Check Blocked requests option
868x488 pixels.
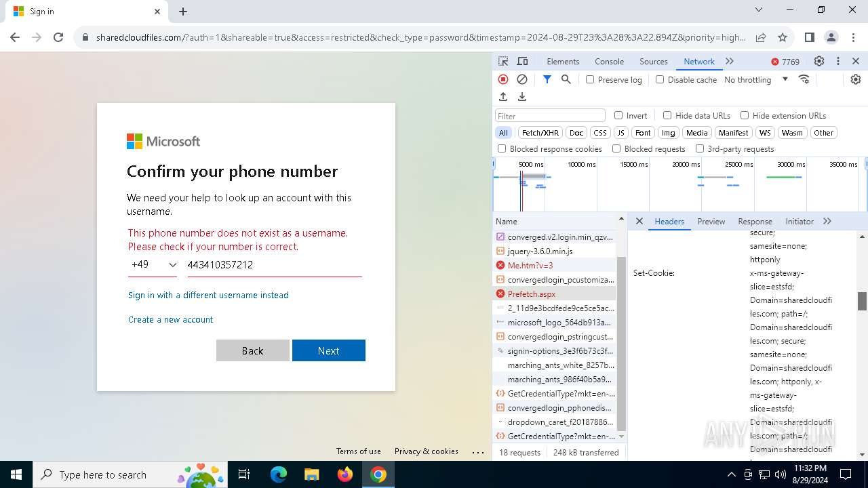click(616, 148)
